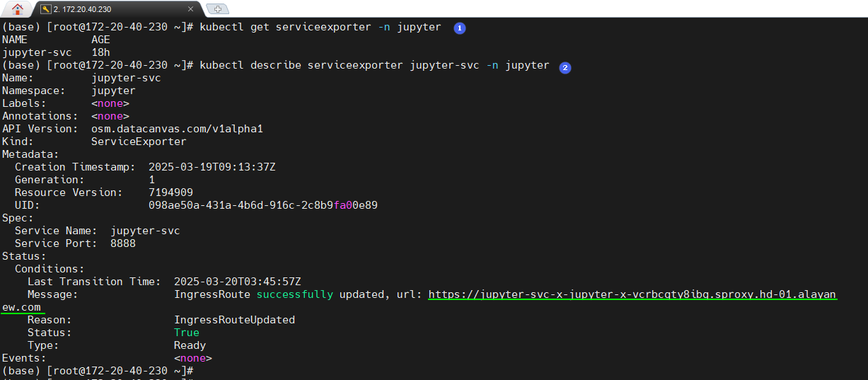Click the blue step 2 annotation badge
Viewport: 868px width, 380px height.
coord(565,67)
